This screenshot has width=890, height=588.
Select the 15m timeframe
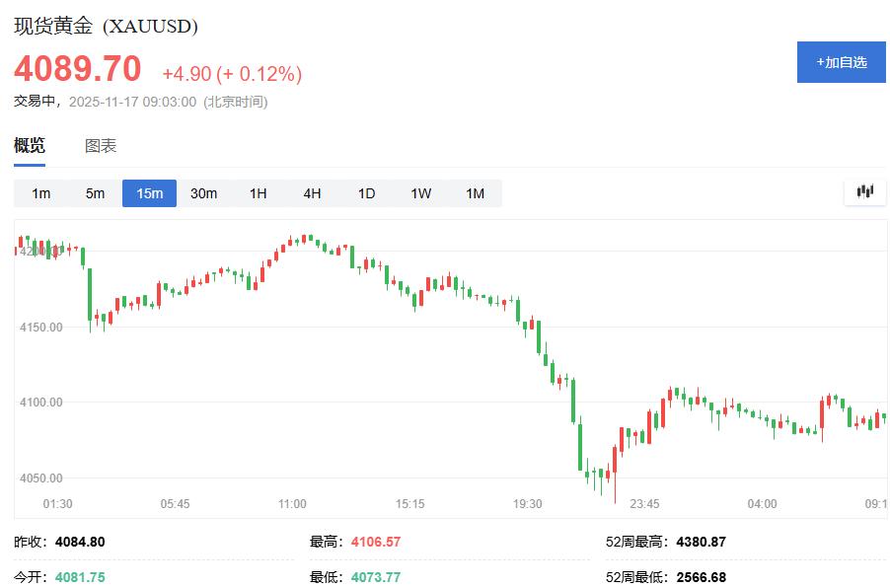pyautogui.click(x=149, y=193)
